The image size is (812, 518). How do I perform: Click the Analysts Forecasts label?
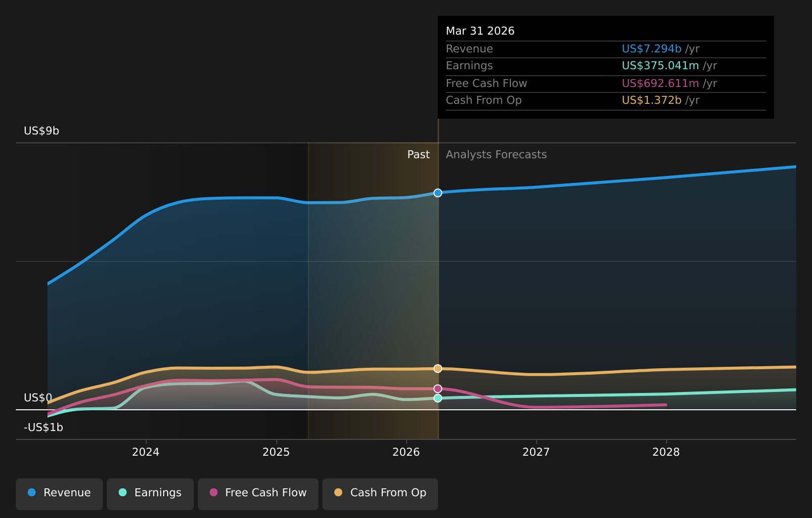click(496, 155)
